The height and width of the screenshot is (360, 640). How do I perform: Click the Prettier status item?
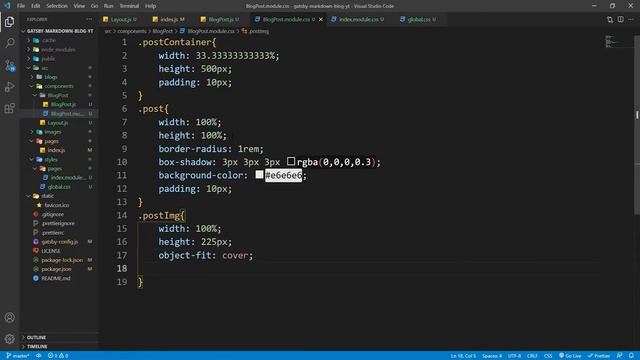[599, 356]
